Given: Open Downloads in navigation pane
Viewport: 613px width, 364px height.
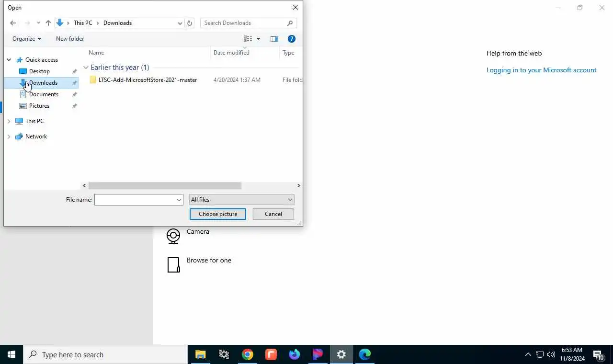Looking at the screenshot, I should click(43, 83).
